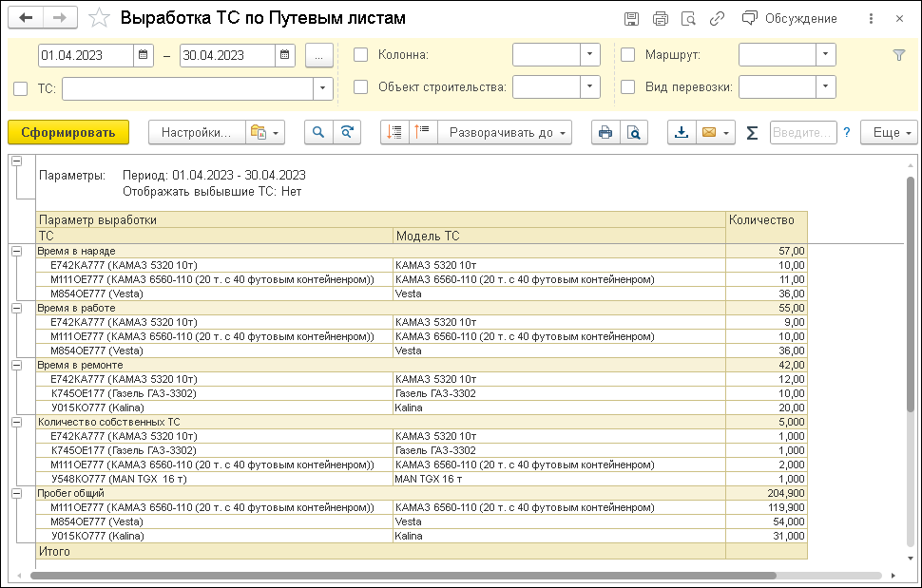
Task: Open the Объект строительства dropdown arrow
Action: click(x=589, y=87)
